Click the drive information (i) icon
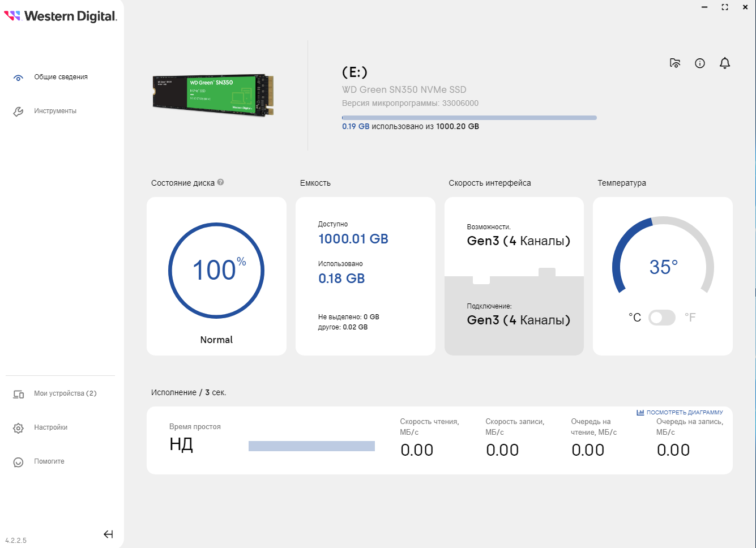The width and height of the screenshot is (756, 548). (x=700, y=63)
